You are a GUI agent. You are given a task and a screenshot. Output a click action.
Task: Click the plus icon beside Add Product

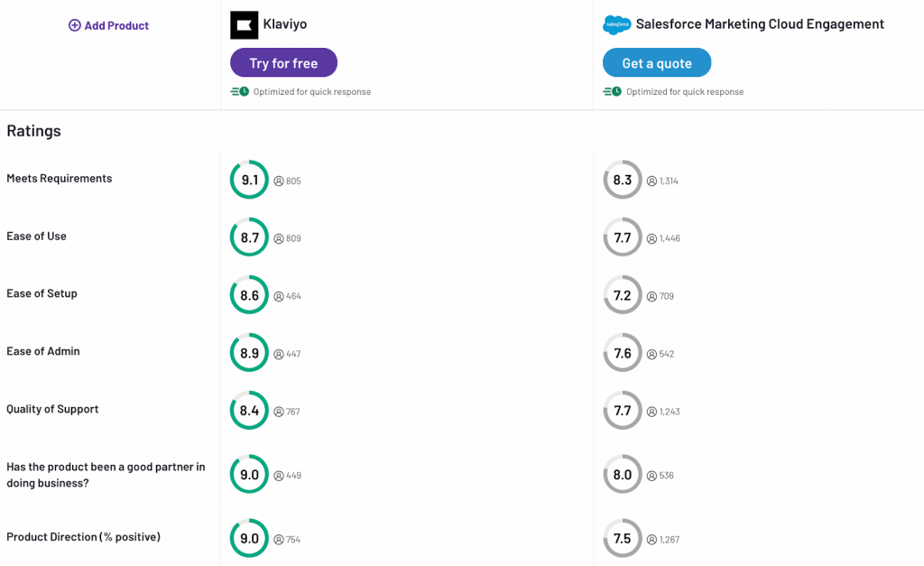pos(75,25)
